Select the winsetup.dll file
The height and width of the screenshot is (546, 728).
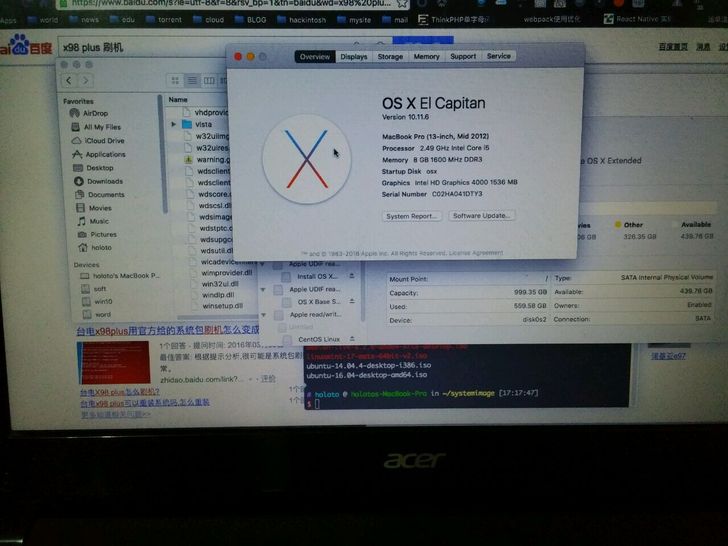(x=222, y=306)
